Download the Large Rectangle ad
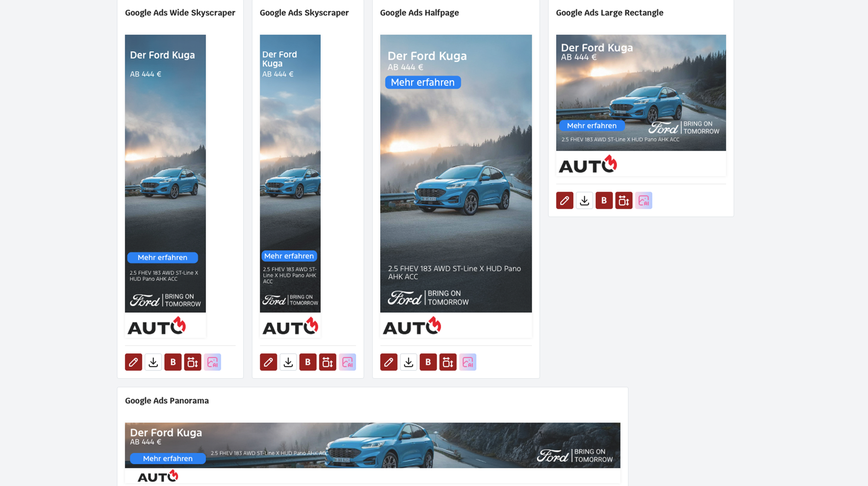868x486 pixels. (x=584, y=200)
